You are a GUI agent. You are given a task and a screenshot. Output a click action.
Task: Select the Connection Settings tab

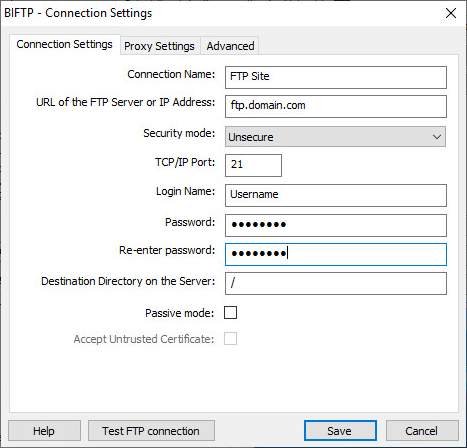65,44
